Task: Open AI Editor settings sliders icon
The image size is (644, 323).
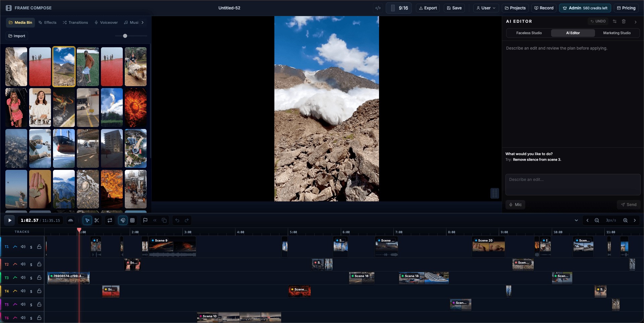Action: 614,21
